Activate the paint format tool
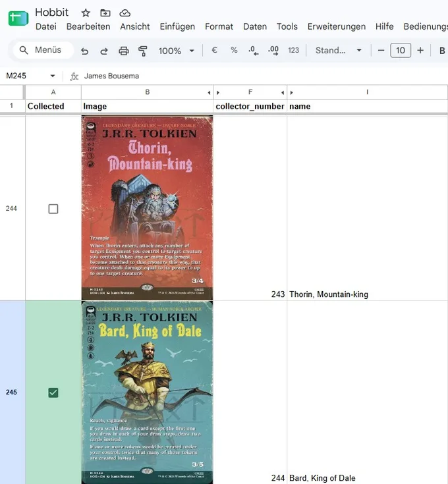This screenshot has width=448, height=484. 143,51
